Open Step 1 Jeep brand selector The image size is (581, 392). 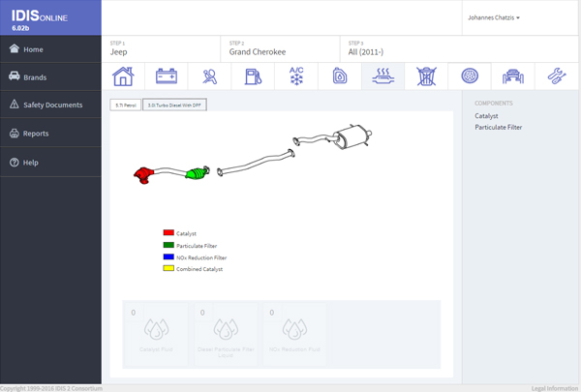pos(161,49)
